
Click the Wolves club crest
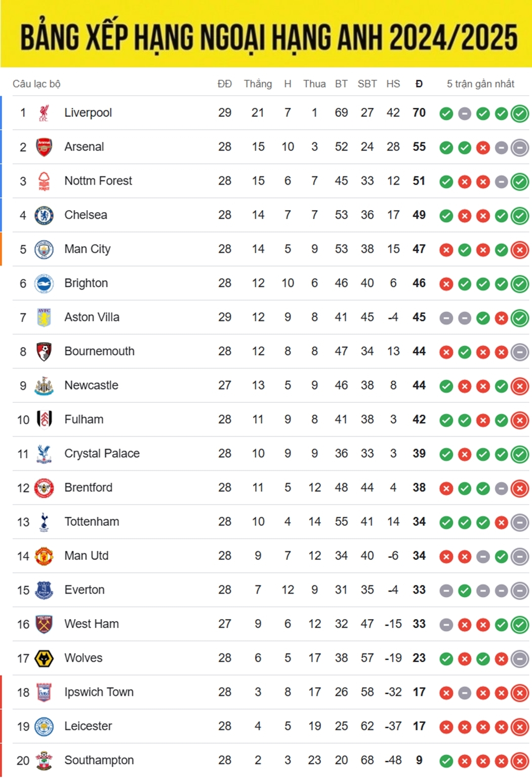tap(44, 658)
